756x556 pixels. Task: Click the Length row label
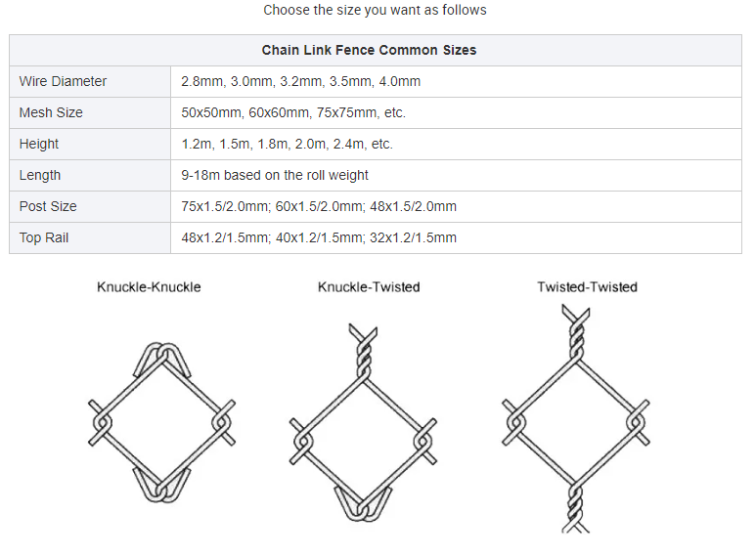point(40,175)
